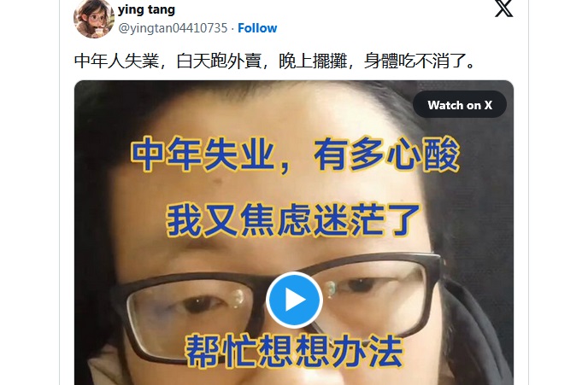This screenshot has width=588, height=385.
Task: Click the video caption 中年失业，有多心酸
Action: (x=295, y=155)
